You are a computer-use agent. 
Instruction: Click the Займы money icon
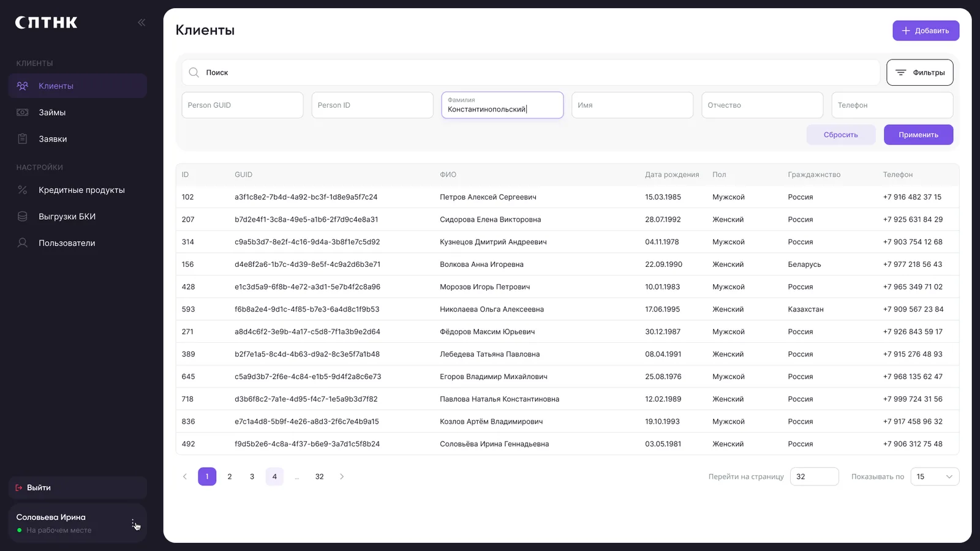(23, 112)
